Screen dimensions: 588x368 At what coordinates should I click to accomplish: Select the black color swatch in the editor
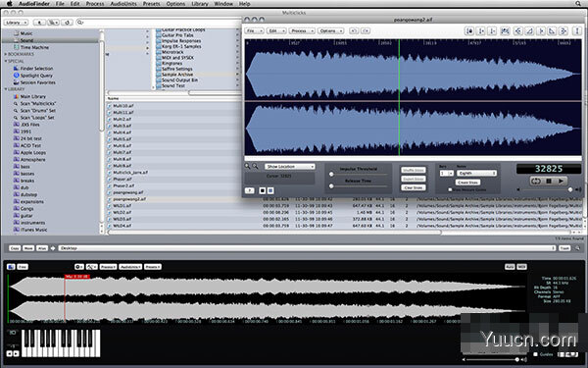click(x=263, y=190)
